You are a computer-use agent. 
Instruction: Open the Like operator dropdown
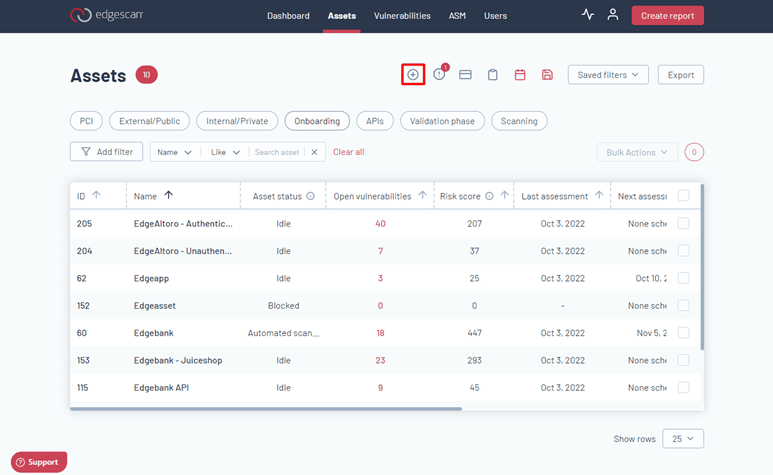point(225,152)
